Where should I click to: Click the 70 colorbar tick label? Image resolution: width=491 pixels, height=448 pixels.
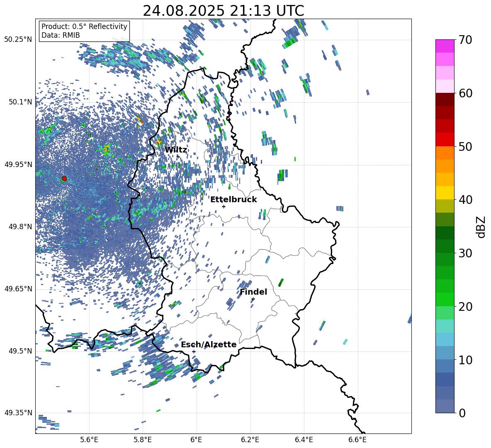[465, 40]
